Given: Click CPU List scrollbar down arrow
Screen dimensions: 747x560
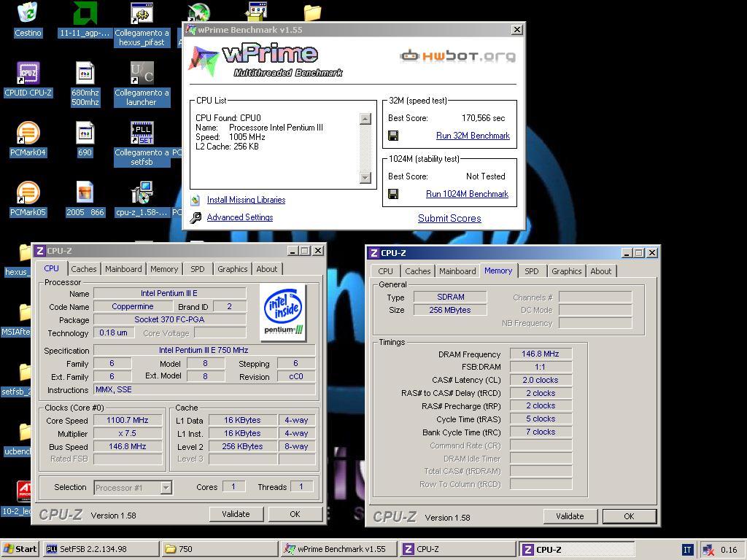Looking at the screenshot, I should pyautogui.click(x=365, y=178).
